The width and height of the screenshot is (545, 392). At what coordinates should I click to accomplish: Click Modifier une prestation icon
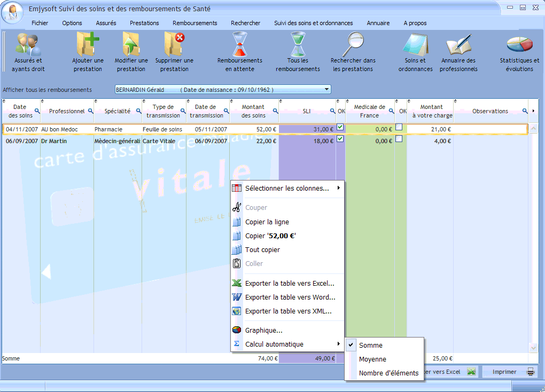tap(131, 44)
